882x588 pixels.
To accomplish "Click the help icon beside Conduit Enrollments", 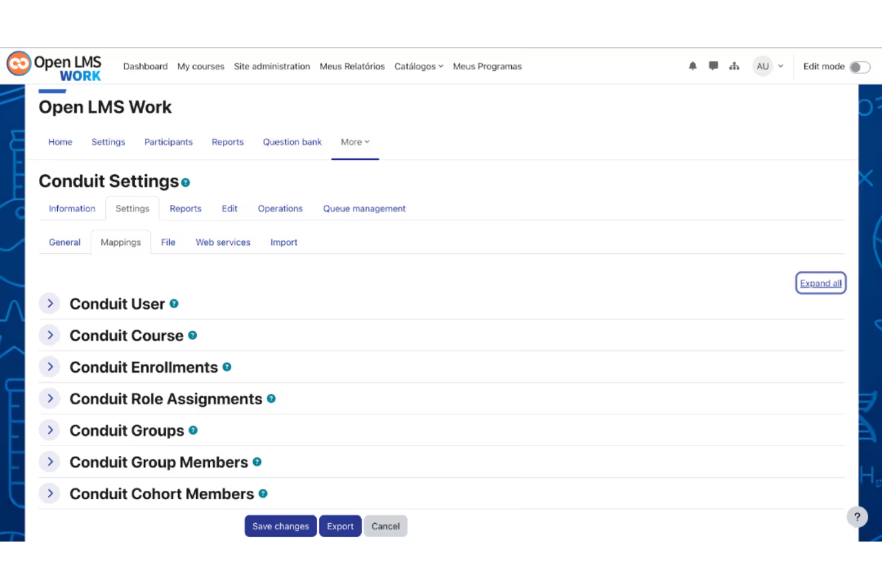I will (227, 367).
